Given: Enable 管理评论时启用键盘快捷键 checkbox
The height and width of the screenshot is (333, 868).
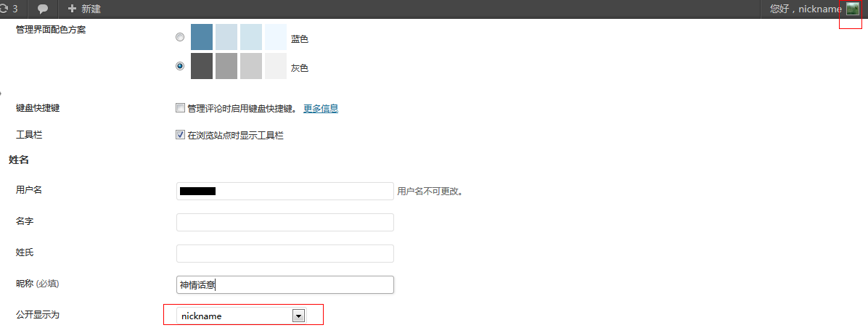Looking at the screenshot, I should pos(180,108).
